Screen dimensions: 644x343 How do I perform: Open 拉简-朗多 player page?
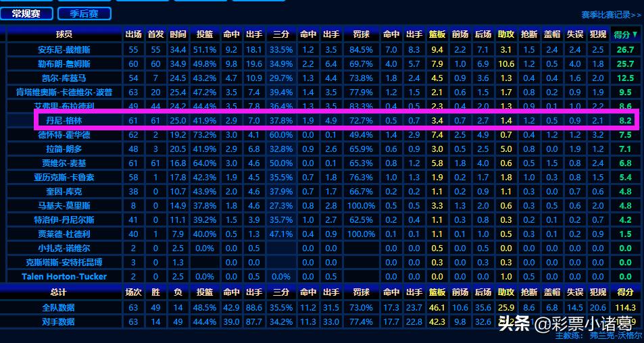tap(64, 149)
